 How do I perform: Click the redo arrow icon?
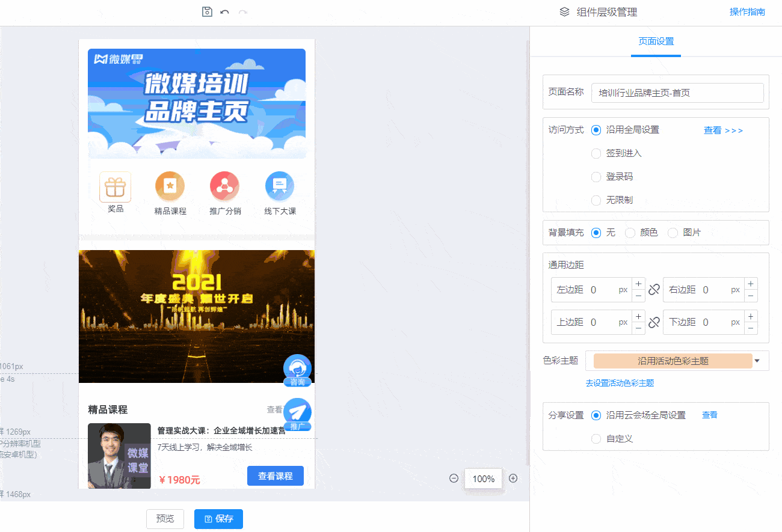[243, 12]
